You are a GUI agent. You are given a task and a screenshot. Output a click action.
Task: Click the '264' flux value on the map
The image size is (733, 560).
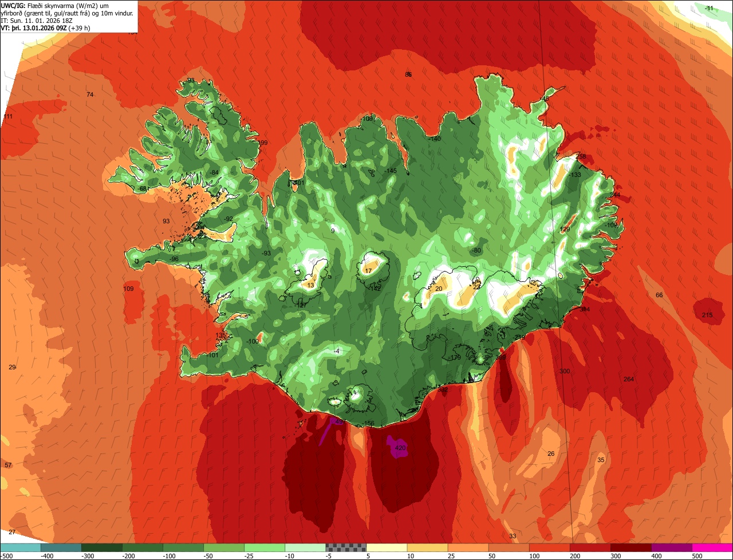(x=629, y=379)
